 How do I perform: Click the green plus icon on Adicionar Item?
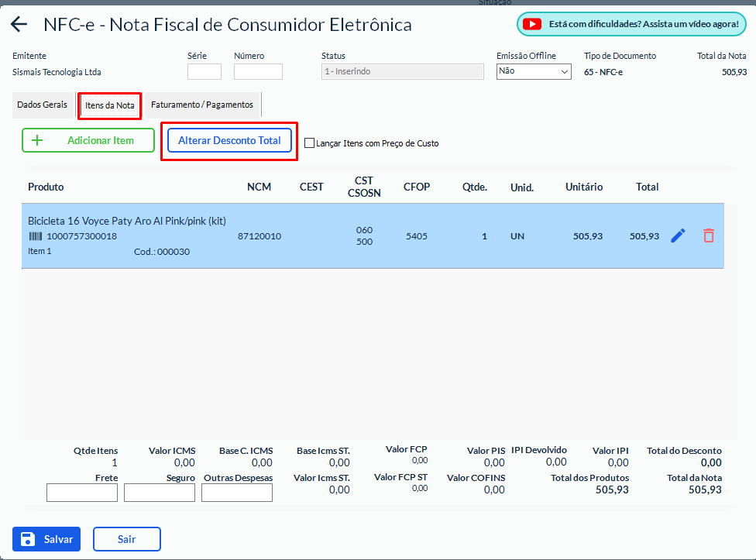(36, 140)
